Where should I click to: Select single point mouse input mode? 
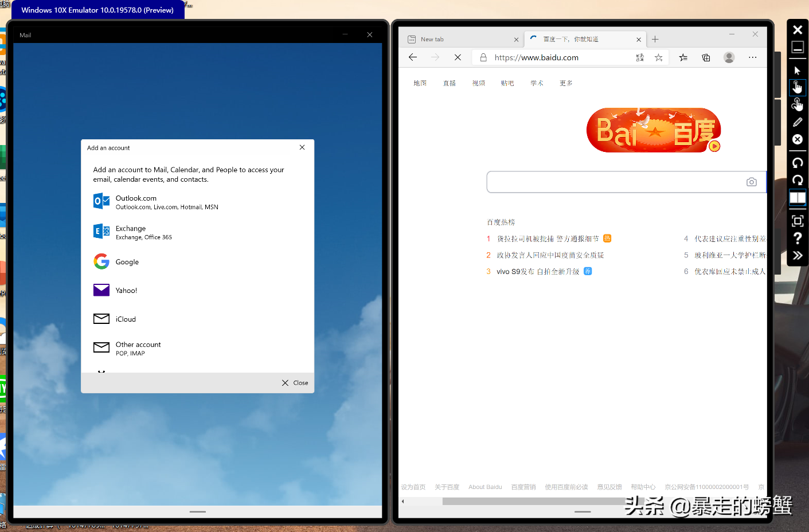tap(798, 71)
